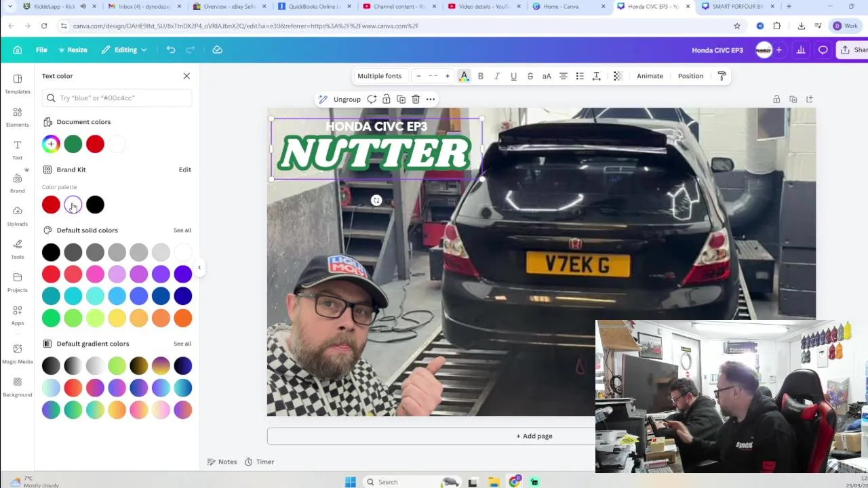Open the Elements sidebar panel
This screenshot has width=868, height=488.
(x=18, y=117)
